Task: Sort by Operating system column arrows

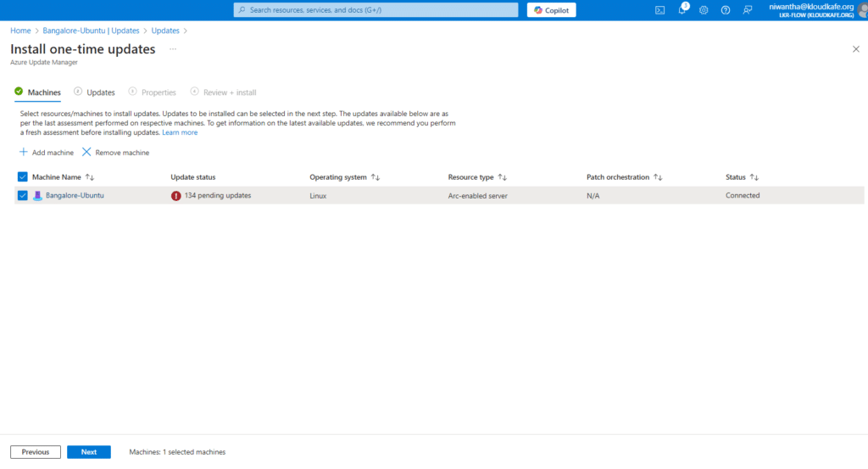Action: pyautogui.click(x=376, y=177)
